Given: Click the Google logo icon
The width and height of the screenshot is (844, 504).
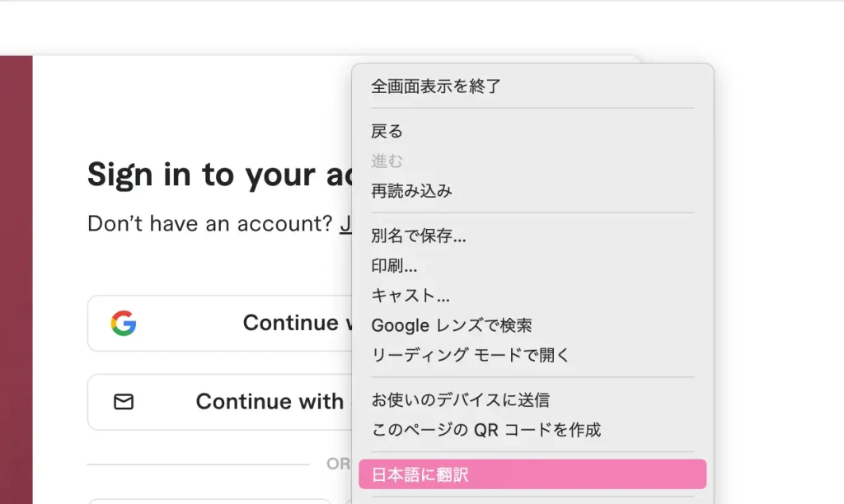Looking at the screenshot, I should [x=124, y=323].
